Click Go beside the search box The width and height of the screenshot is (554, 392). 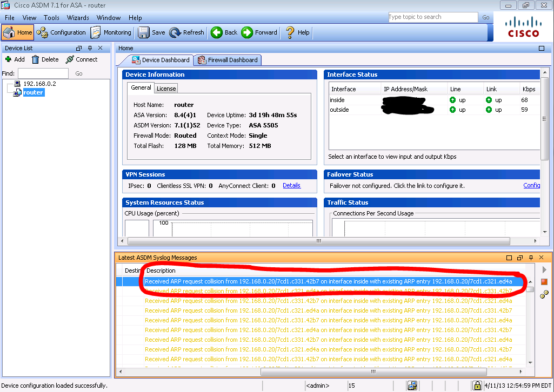486,17
